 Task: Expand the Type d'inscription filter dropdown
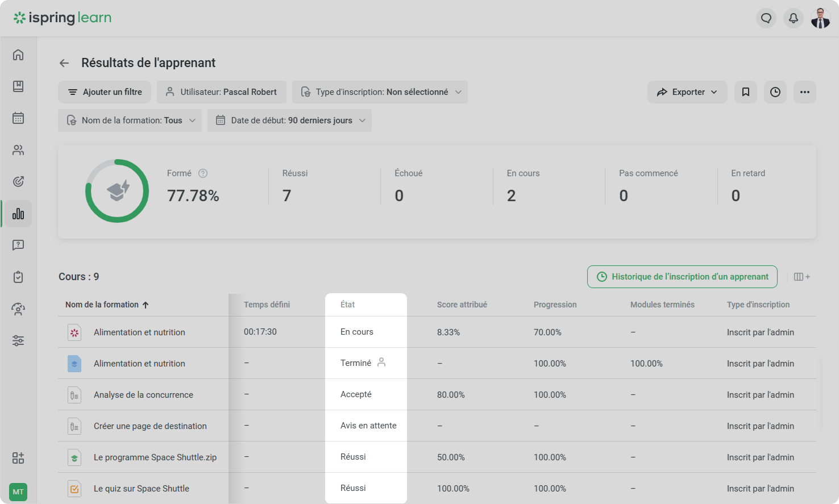(x=380, y=92)
